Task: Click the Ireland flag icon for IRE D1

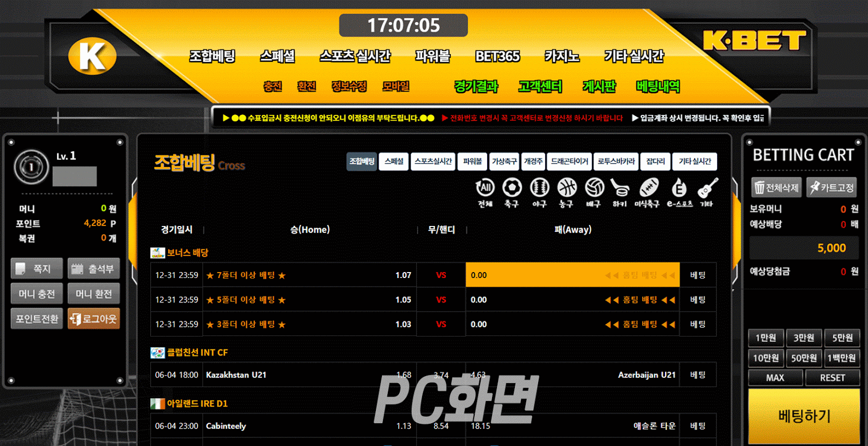Action: pos(158,404)
